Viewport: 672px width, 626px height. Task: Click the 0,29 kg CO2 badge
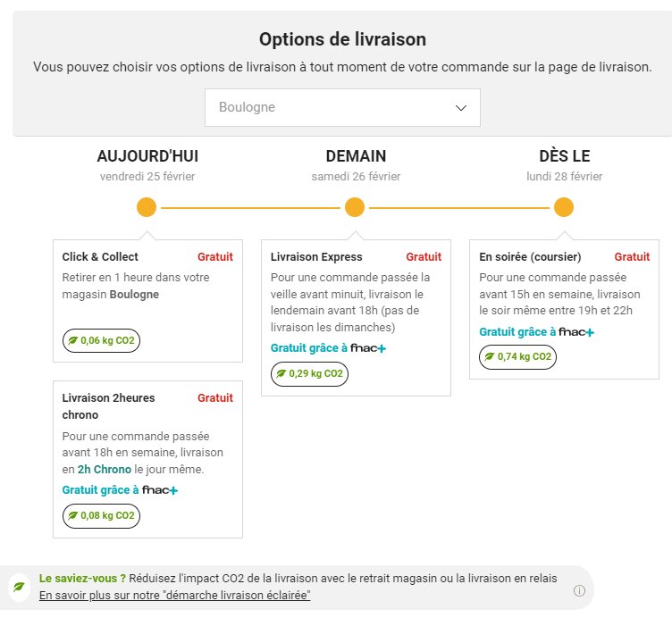(309, 373)
